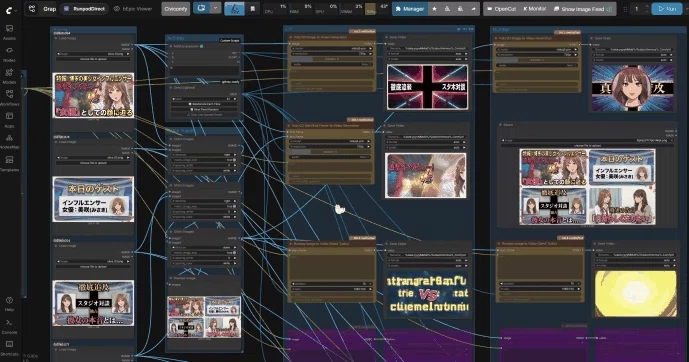Open the Templates sidebar icon

coord(9,163)
